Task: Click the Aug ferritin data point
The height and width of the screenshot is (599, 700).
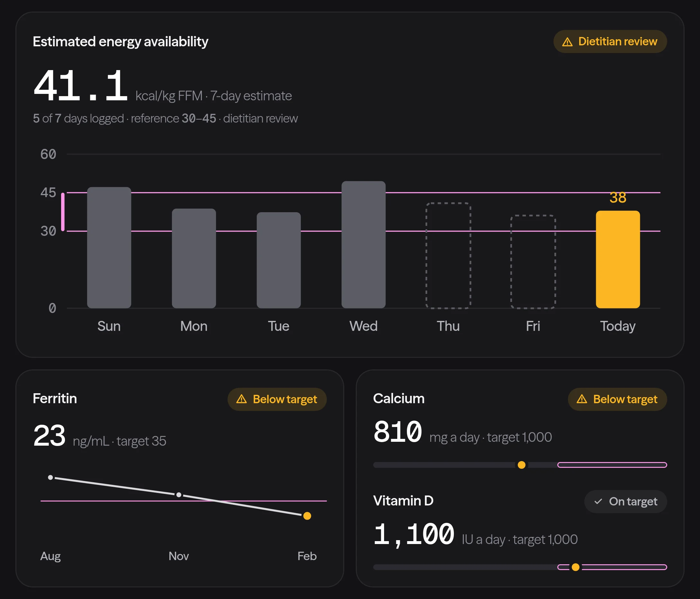Action: click(50, 477)
